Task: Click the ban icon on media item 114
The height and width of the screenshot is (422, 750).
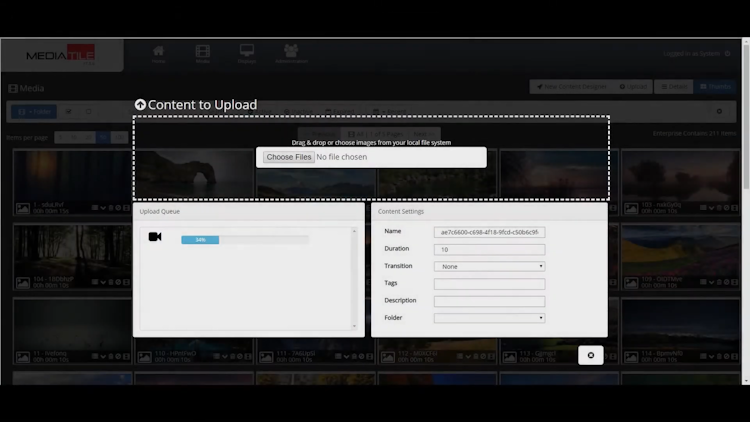Action: click(727, 356)
